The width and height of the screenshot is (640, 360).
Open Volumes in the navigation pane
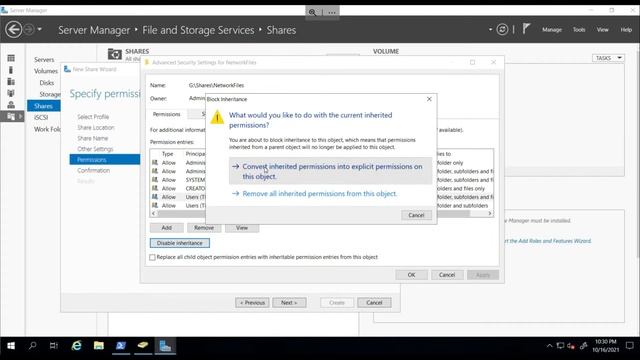coord(46,71)
